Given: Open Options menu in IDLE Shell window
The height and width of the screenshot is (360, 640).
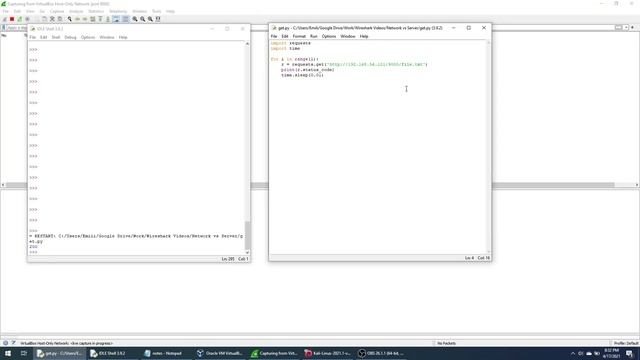Looking at the screenshot, I should click(x=88, y=37).
